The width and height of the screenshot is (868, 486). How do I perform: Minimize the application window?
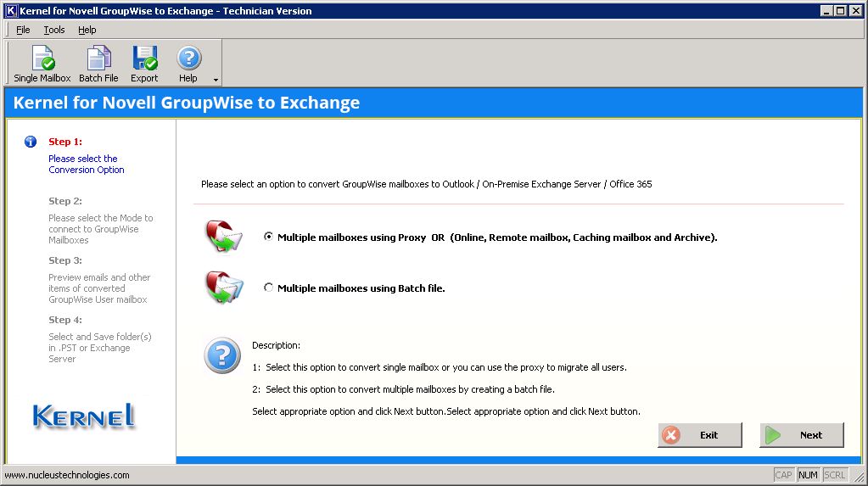coord(826,10)
